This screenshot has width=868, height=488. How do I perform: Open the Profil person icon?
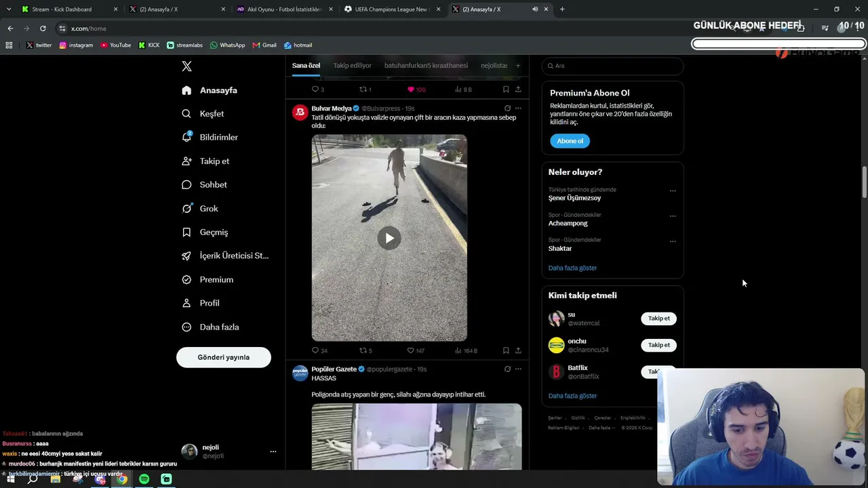(x=186, y=303)
